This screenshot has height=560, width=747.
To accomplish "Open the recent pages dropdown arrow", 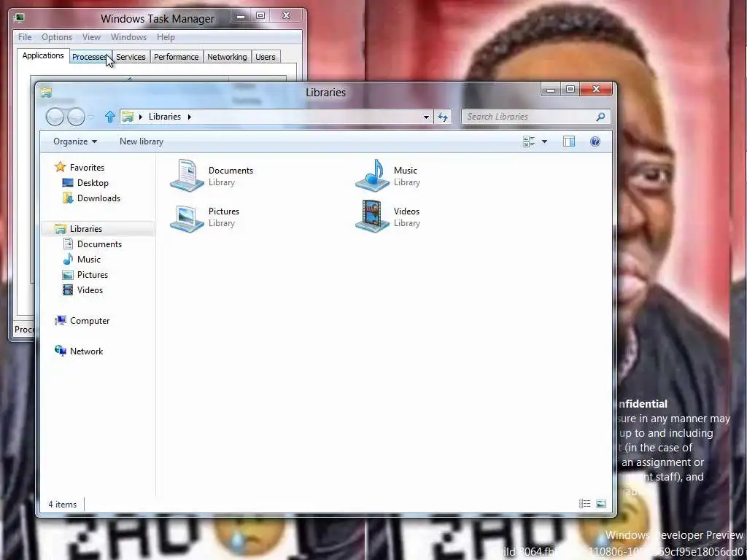I will pos(90,117).
